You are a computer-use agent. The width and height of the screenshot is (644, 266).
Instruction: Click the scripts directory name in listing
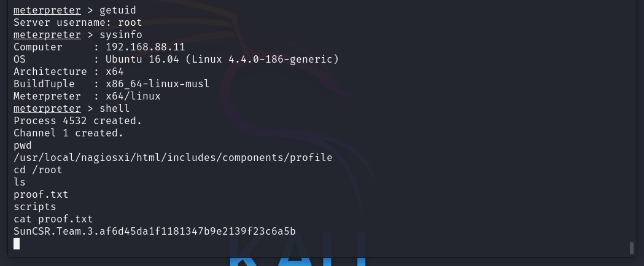pos(35,207)
